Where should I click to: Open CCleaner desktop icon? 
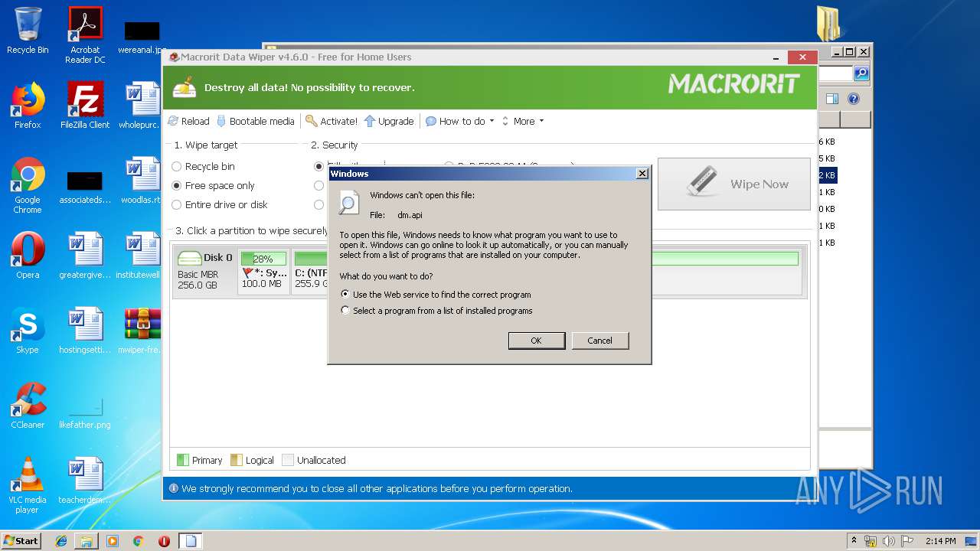click(x=28, y=406)
